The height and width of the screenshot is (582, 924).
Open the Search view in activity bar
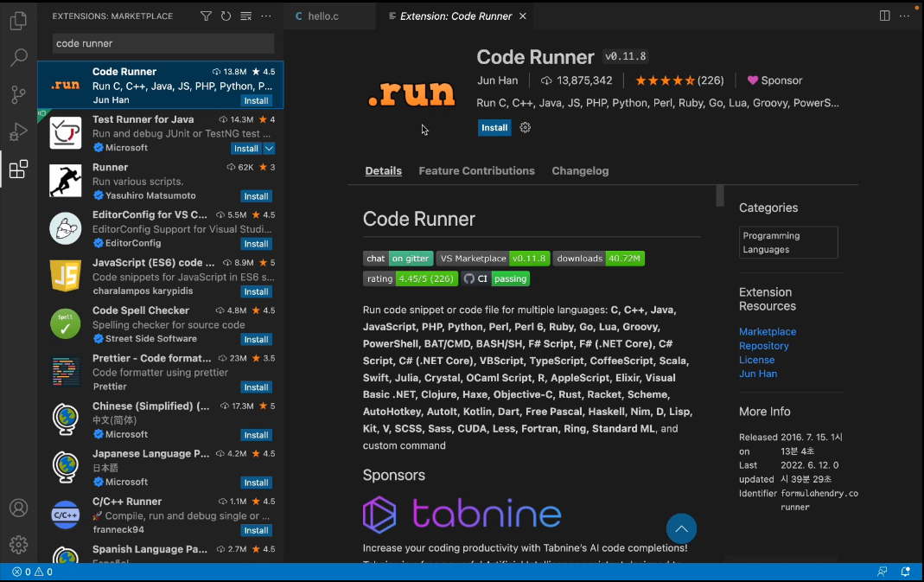(18, 57)
